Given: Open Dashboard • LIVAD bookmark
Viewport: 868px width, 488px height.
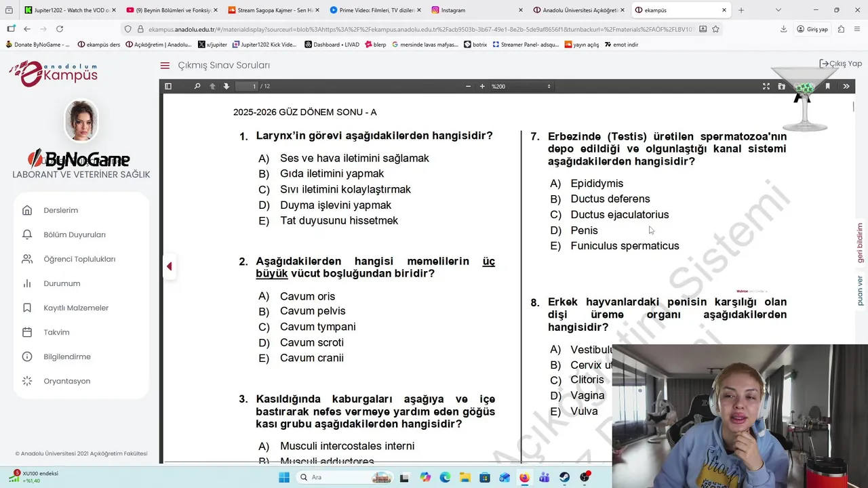Looking at the screenshot, I should pyautogui.click(x=332, y=45).
